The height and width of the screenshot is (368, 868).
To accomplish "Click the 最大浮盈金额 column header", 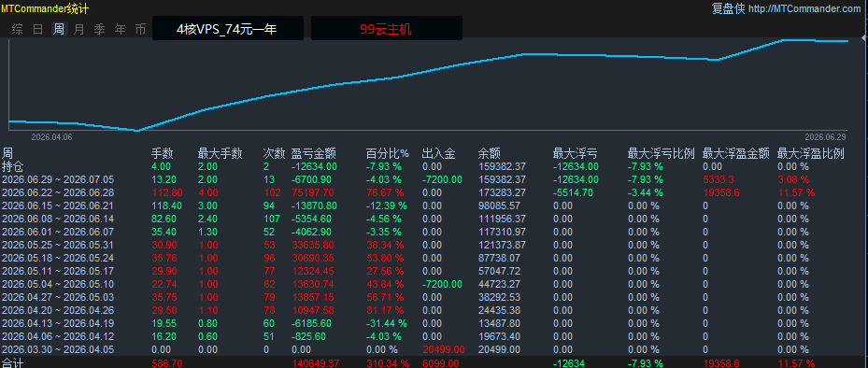I will (735, 154).
